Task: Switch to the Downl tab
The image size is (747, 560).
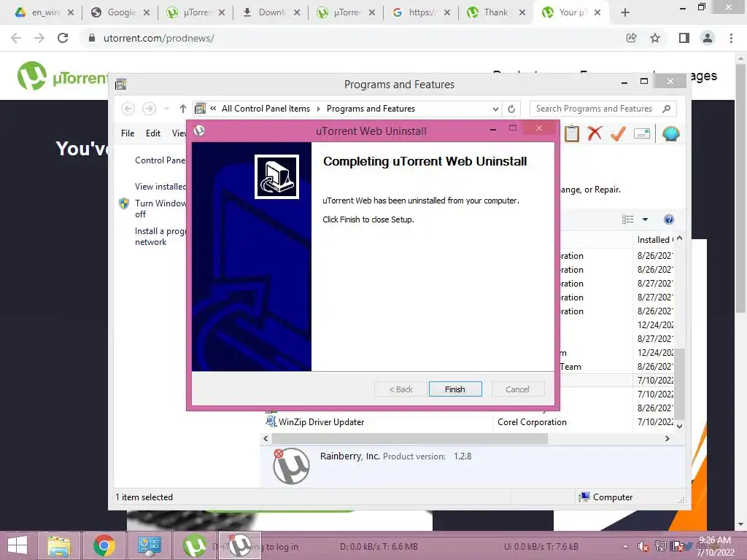Action: click(271, 13)
